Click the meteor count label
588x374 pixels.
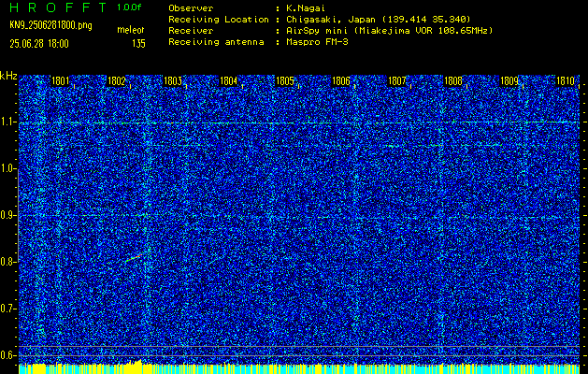(x=131, y=30)
